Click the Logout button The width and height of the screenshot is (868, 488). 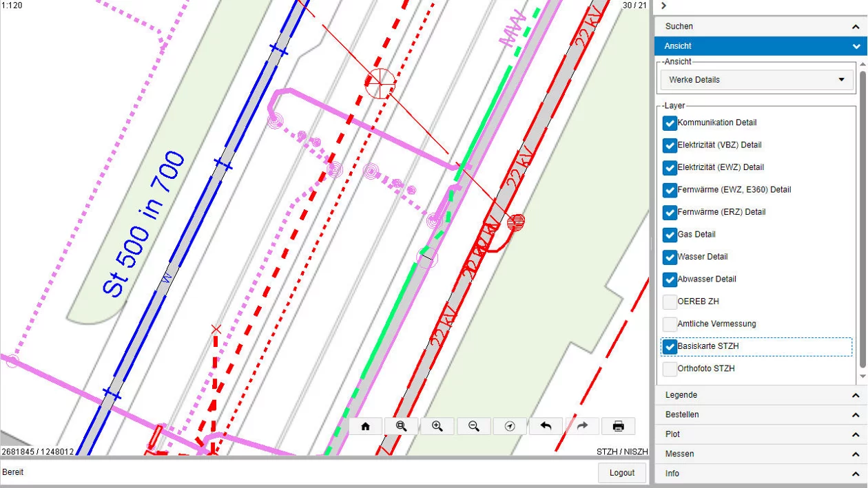coord(622,473)
